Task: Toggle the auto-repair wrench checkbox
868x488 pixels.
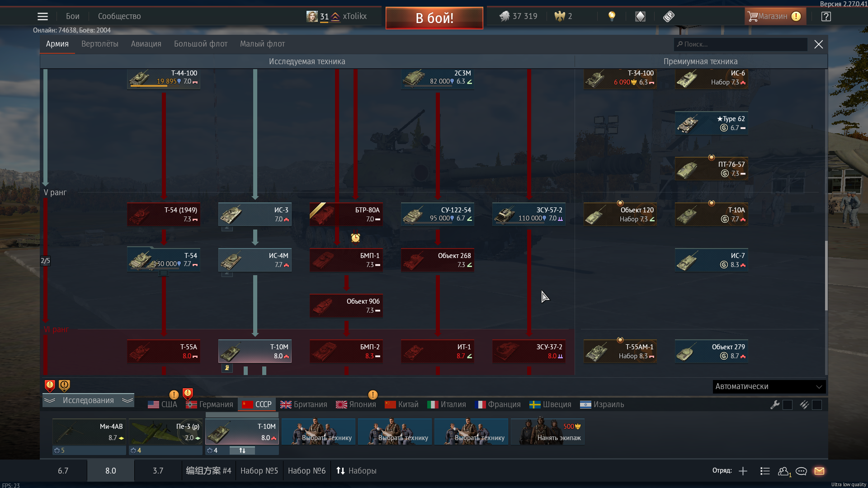Action: coord(788,405)
